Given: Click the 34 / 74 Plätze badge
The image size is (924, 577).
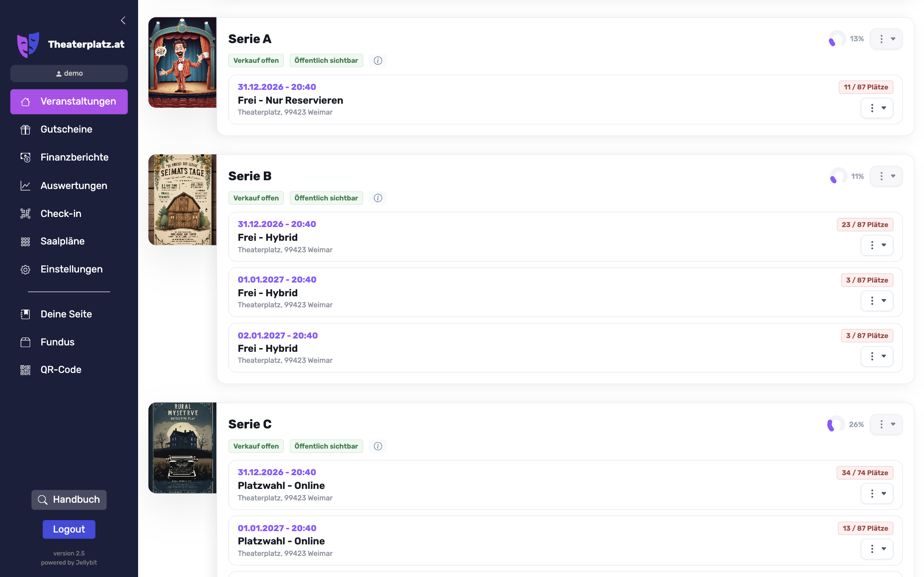Looking at the screenshot, I should tap(865, 473).
